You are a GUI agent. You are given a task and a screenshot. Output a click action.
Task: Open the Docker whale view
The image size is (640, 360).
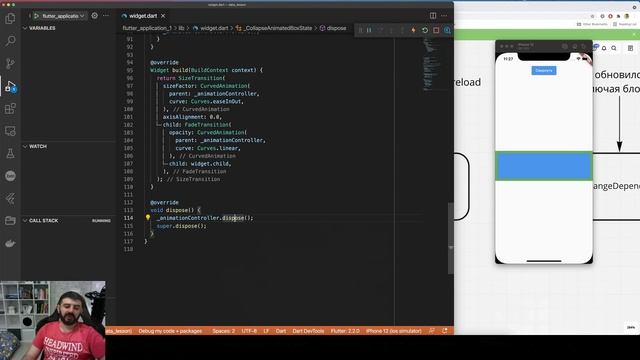point(10,243)
